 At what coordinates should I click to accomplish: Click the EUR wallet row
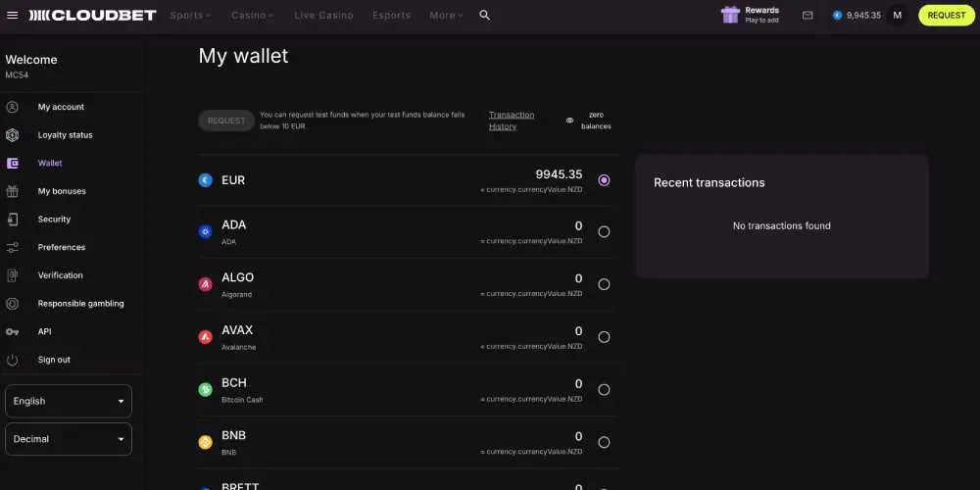click(392, 180)
